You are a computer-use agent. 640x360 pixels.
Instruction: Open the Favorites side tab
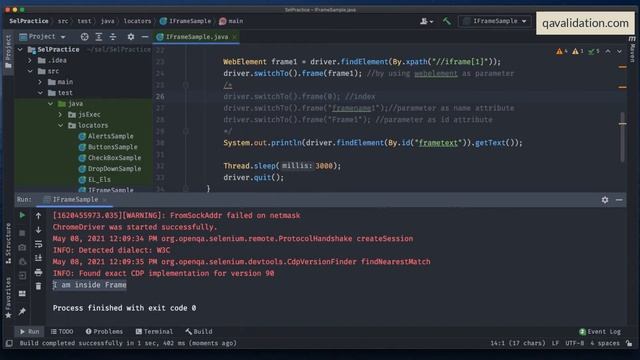8,298
